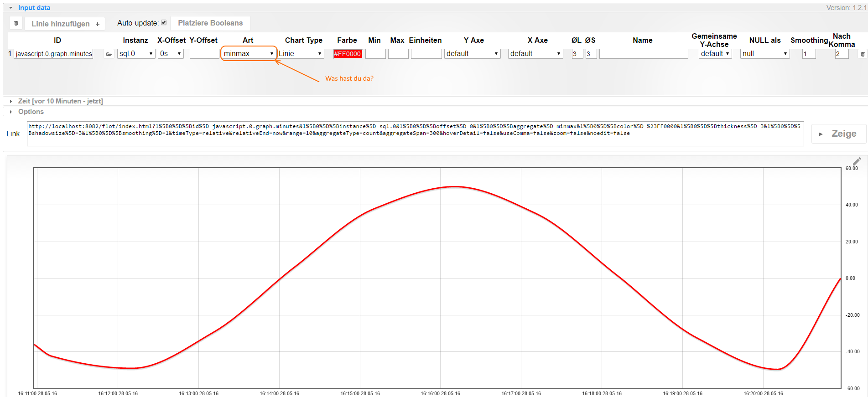The image size is (868, 397).
Task: Click the ID field javascript.0.graph.minutes
Action: pyautogui.click(x=53, y=54)
